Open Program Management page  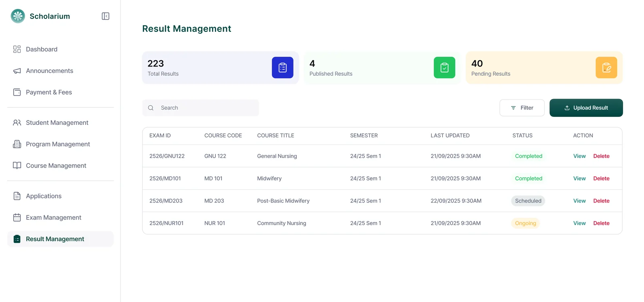pyautogui.click(x=60, y=144)
